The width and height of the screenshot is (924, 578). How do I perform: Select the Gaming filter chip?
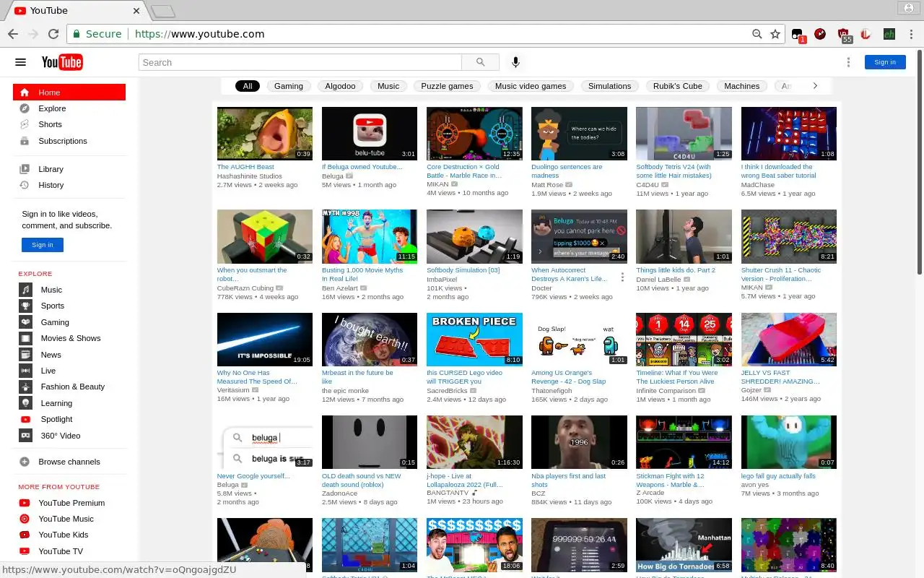[x=289, y=86]
